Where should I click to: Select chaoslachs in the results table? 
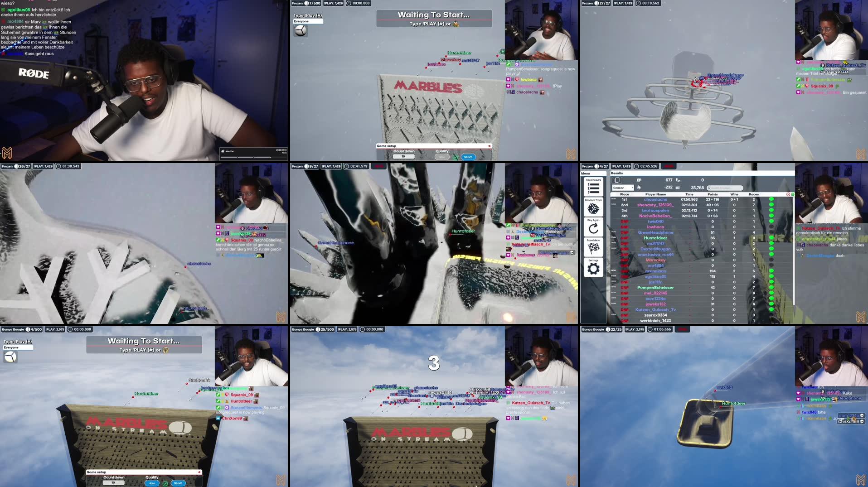click(x=655, y=199)
